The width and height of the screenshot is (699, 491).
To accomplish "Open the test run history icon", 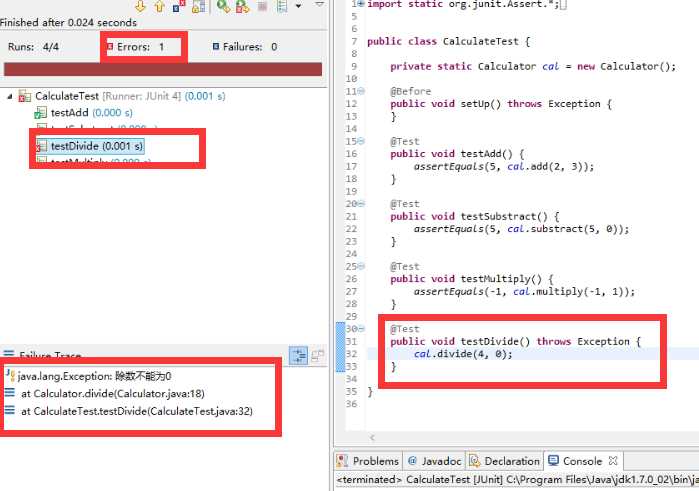I will coord(282,6).
